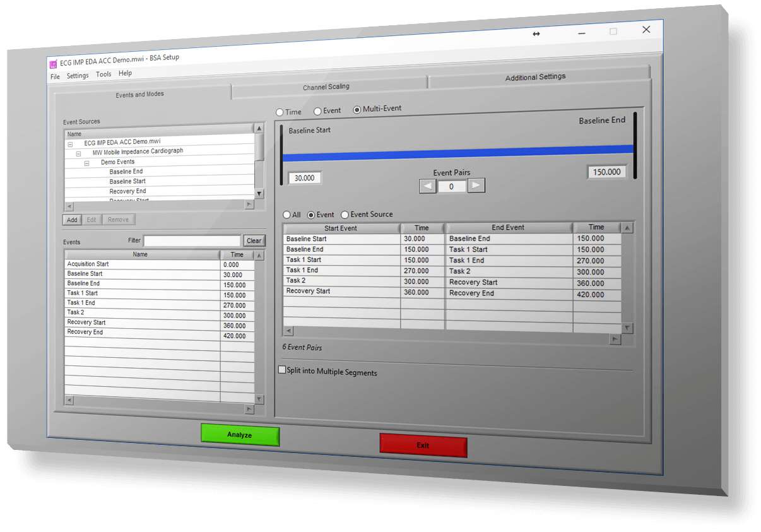Click Events list scroll down arrow
761x532 pixels.
tap(258, 399)
